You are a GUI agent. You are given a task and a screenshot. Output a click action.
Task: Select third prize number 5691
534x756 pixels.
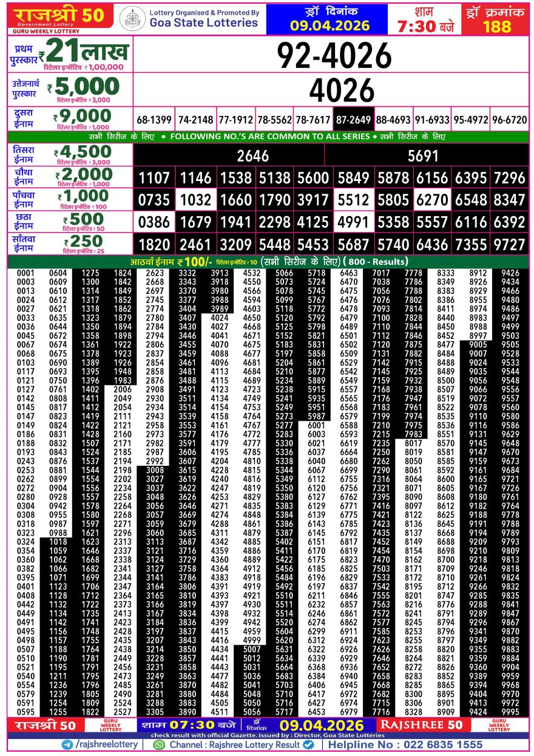pos(423,156)
